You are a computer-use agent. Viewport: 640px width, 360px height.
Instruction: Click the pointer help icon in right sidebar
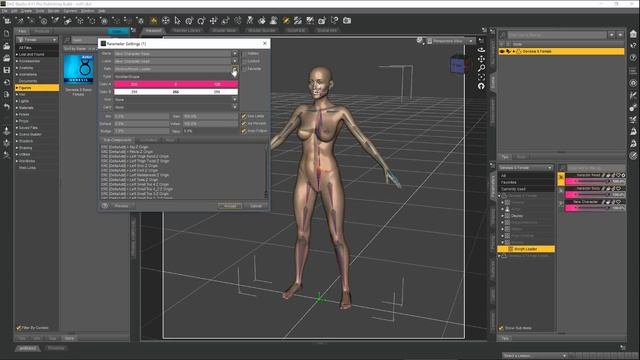click(x=633, y=46)
